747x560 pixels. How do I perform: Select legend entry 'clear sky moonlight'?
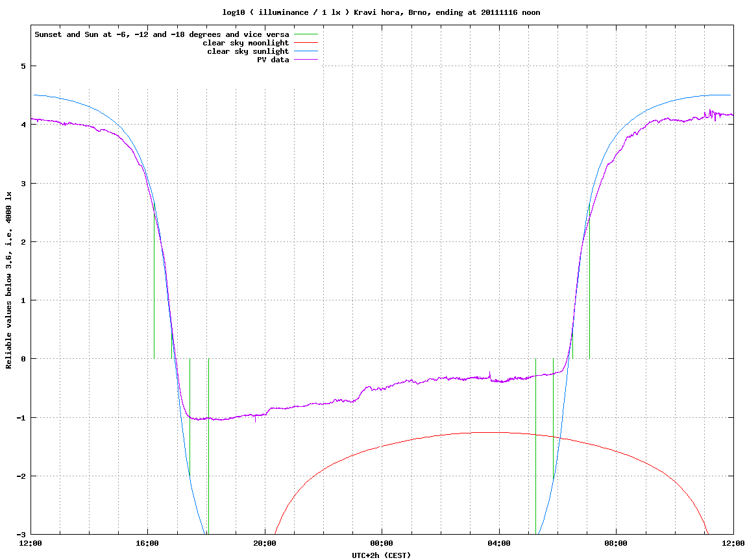point(246,43)
